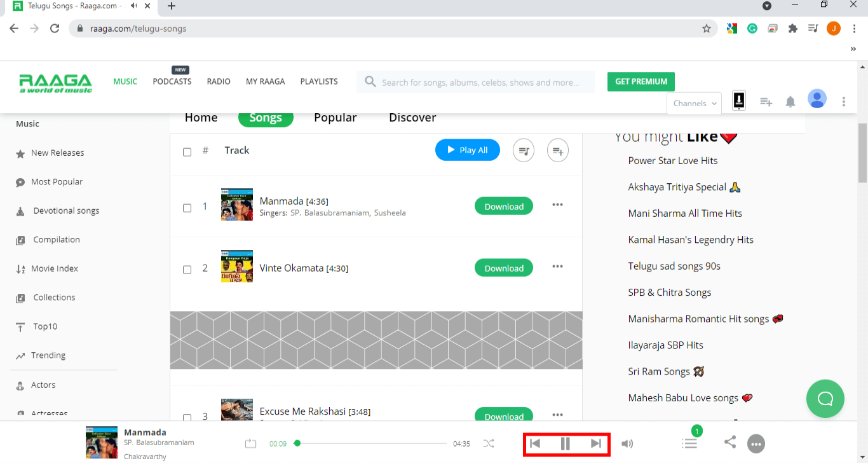Mute the player volume speaker icon
The image size is (868, 463).
coord(627,443)
